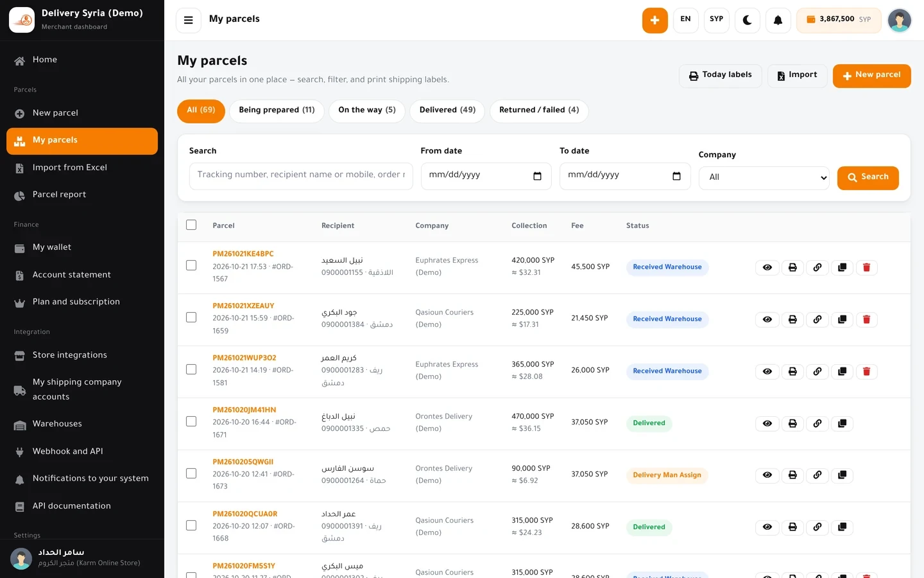Open the Company filter dropdown

(764, 178)
